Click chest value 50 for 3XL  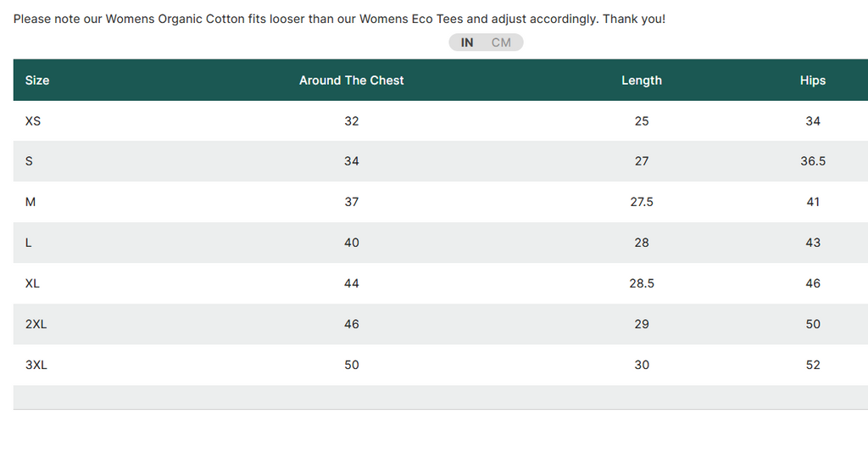[352, 365]
